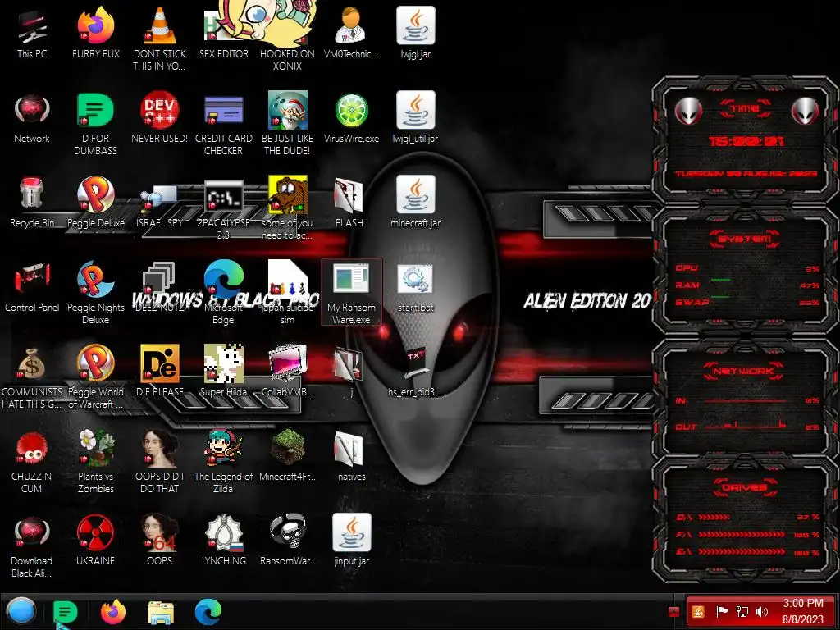Select the CREDIT CARD CHECKER icon
Image resolution: width=840 pixels, height=630 pixels.
pos(223,125)
